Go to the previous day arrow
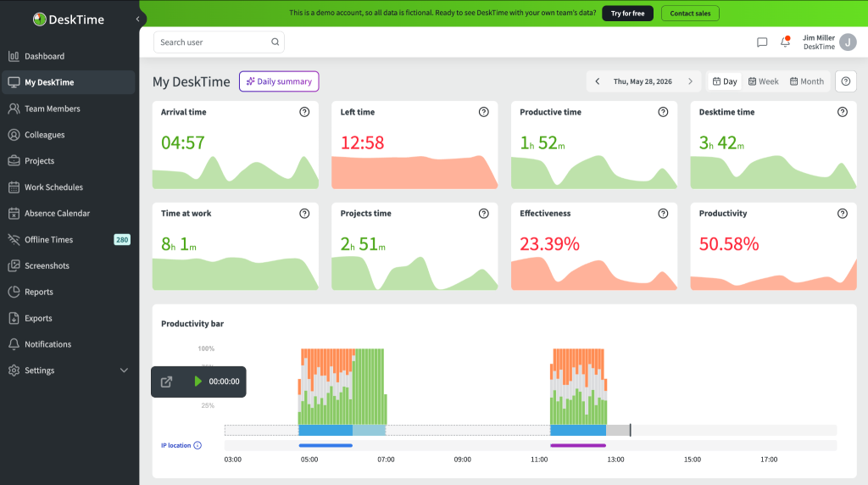The height and width of the screenshot is (485, 868). (x=598, y=81)
